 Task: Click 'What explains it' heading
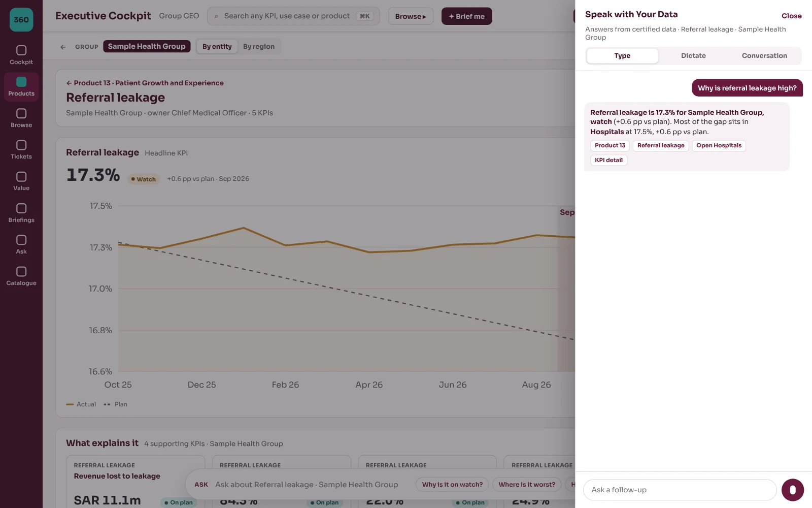[x=102, y=443]
